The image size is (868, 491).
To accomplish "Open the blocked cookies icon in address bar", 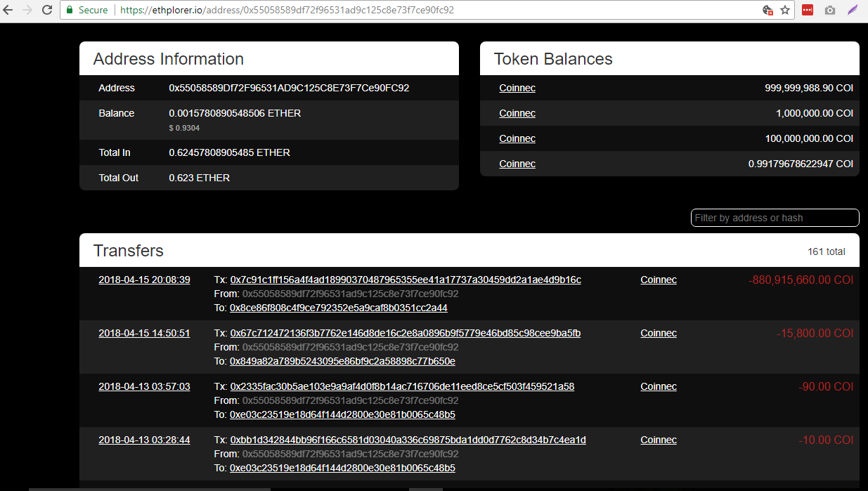I will pos(768,11).
